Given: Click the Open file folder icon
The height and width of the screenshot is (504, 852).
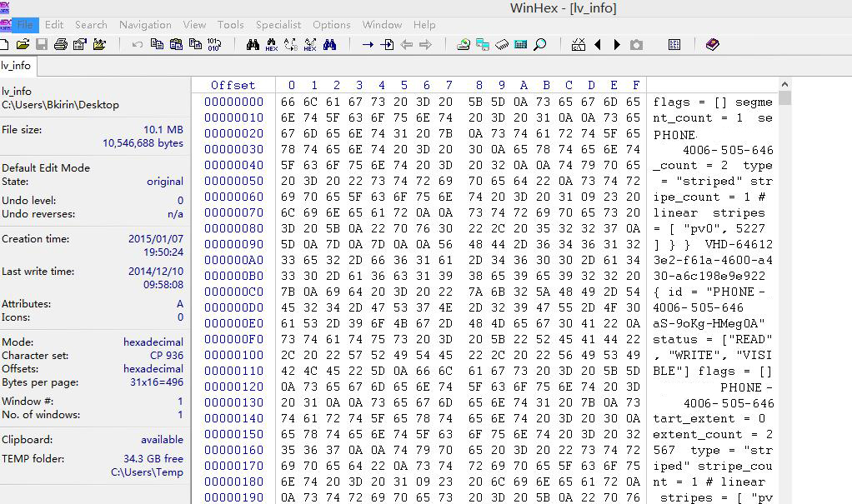Looking at the screenshot, I should pos(23,44).
